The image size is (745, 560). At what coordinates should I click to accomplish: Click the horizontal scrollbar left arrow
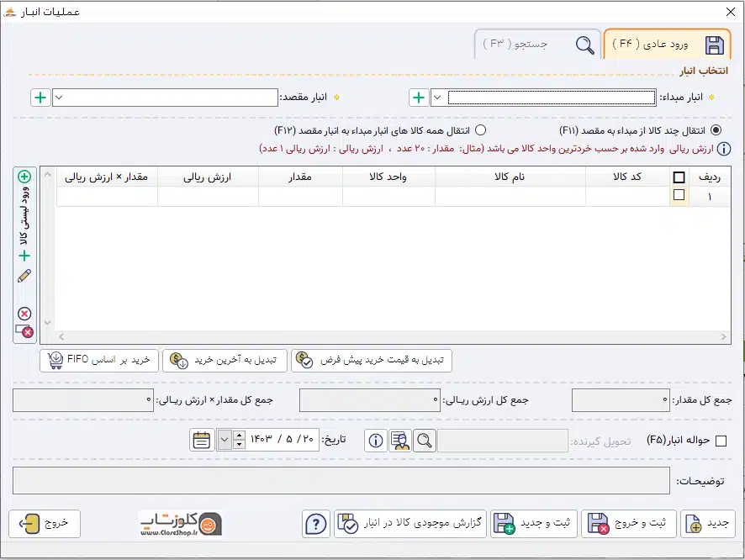61,337
